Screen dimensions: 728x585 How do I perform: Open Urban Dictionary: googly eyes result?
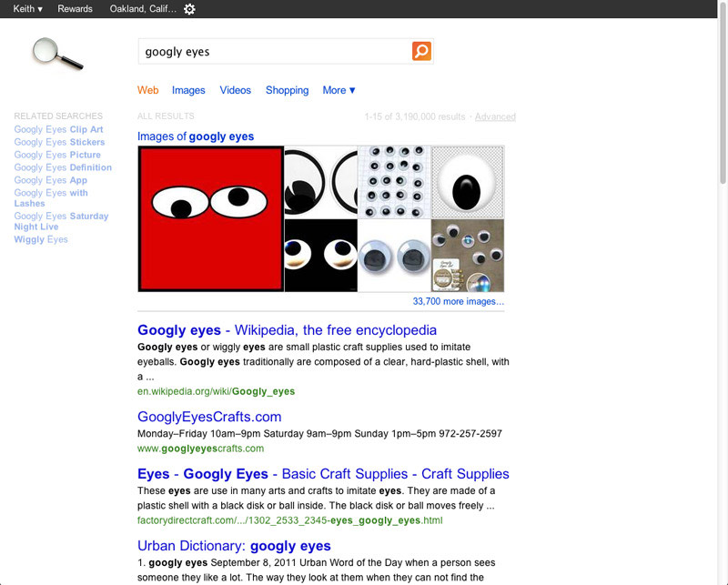click(x=234, y=546)
